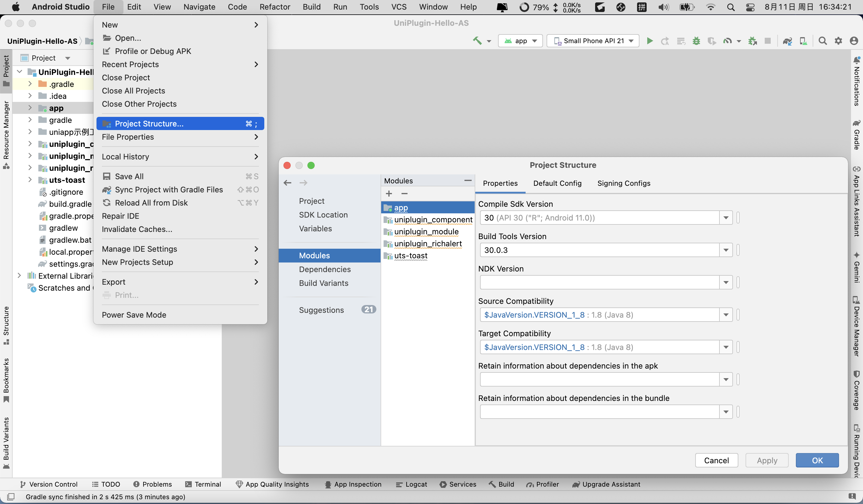Add a module with the plus icon
The width and height of the screenshot is (863, 504).
pos(389,194)
